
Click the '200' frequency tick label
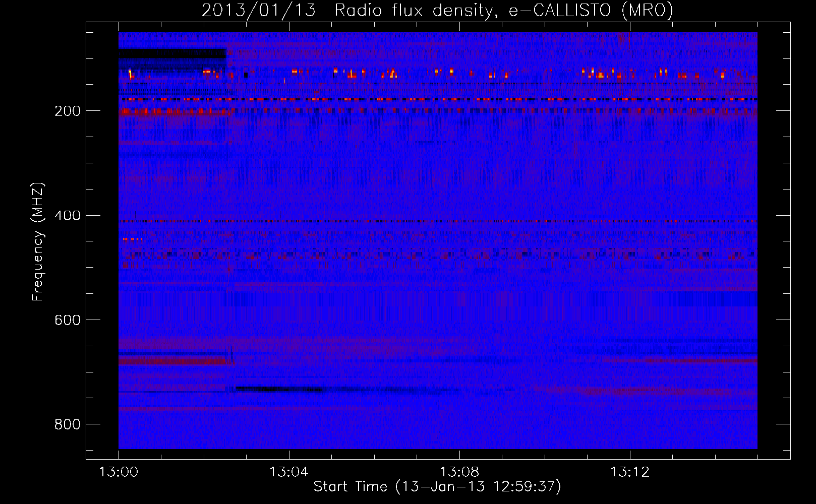point(68,111)
